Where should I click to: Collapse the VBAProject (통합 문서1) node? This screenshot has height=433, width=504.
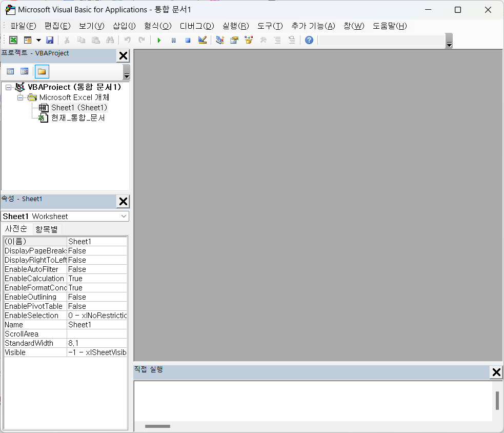click(x=8, y=87)
